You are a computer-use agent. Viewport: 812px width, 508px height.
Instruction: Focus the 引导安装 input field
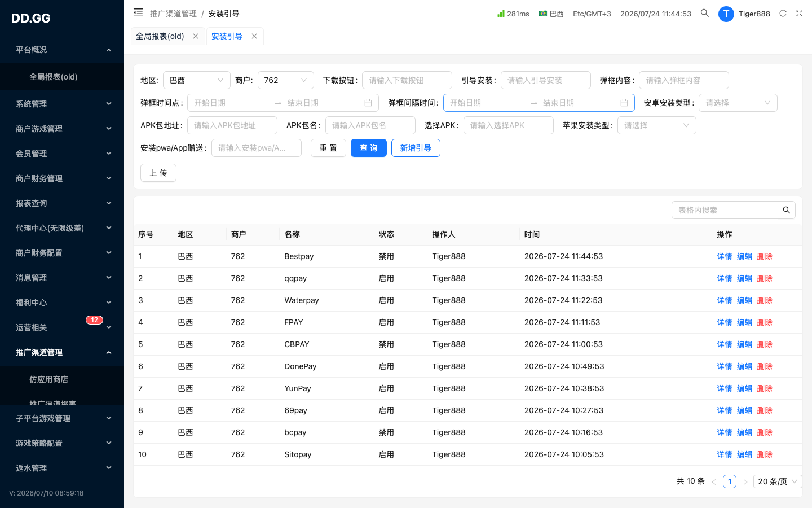click(x=546, y=80)
